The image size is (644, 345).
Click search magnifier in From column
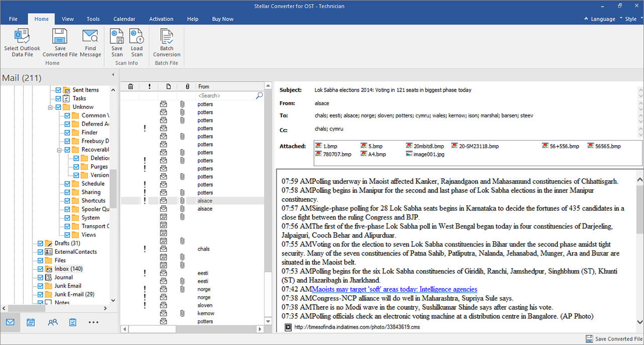click(259, 95)
